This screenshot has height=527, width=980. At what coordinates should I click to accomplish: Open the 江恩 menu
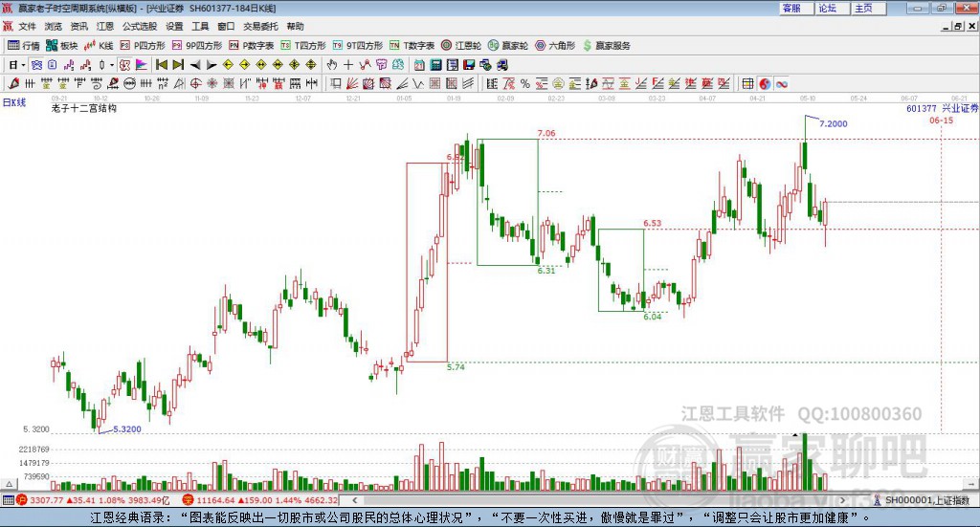[105, 26]
